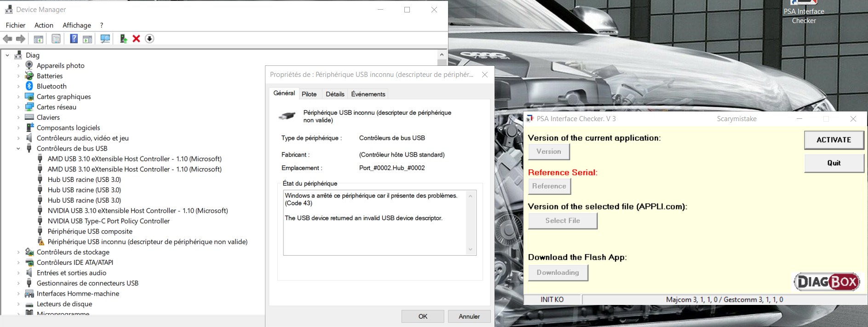
Task: Select the Général tab
Action: coord(284,93)
